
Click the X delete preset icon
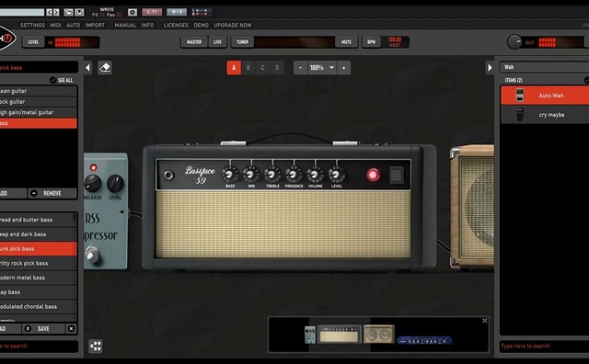(x=71, y=329)
